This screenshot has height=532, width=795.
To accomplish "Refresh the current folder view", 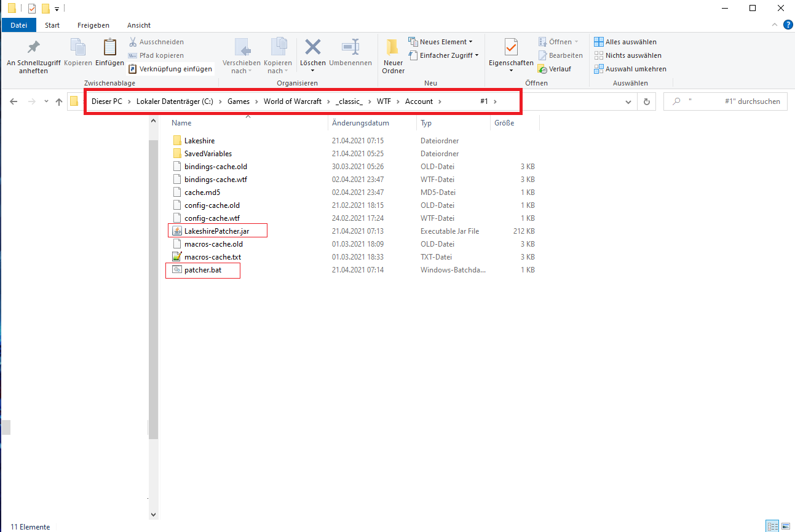I will click(x=646, y=101).
